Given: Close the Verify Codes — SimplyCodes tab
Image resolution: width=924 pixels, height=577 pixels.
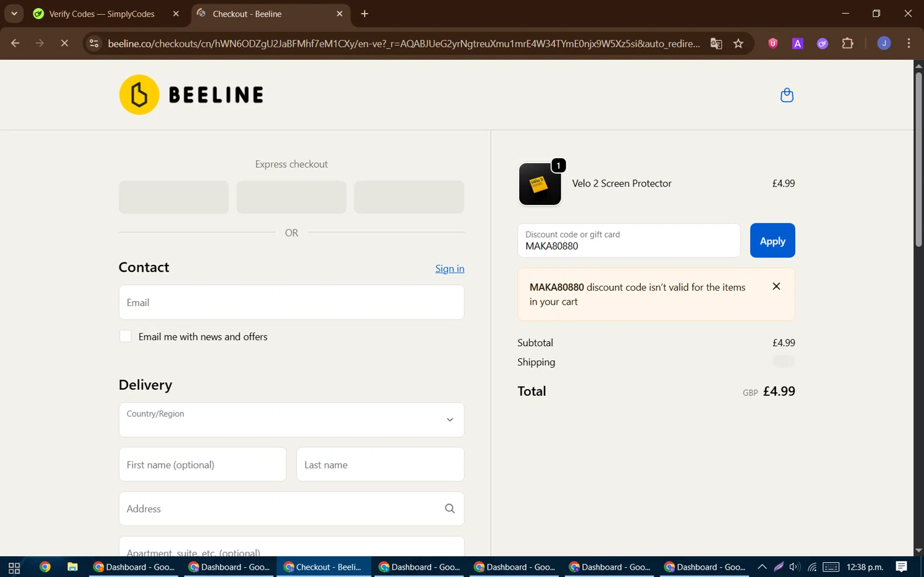Looking at the screenshot, I should [x=176, y=14].
